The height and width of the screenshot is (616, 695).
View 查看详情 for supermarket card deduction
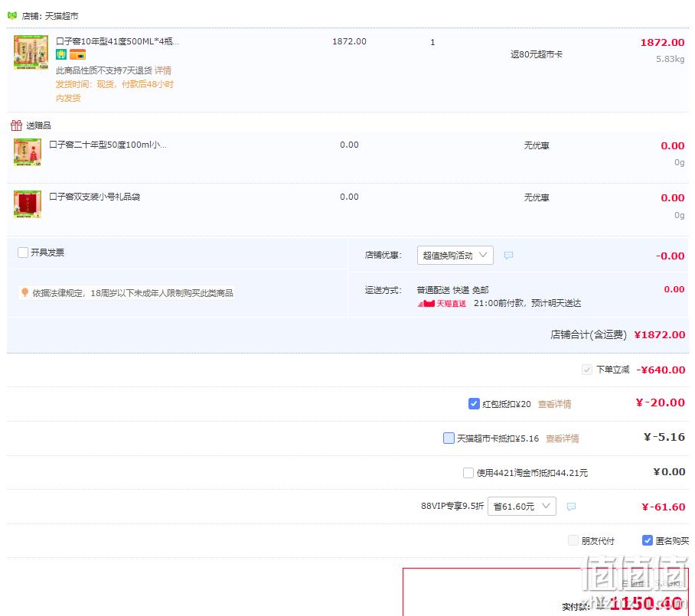point(562,438)
